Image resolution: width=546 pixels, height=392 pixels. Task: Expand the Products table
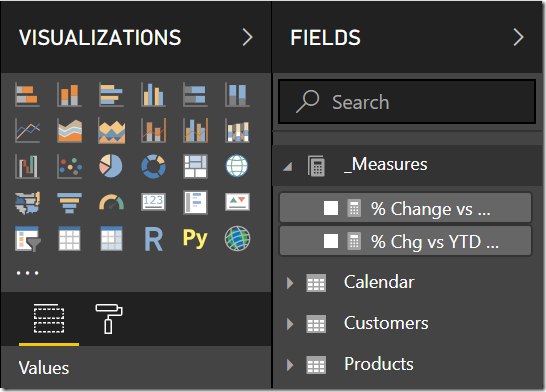290,365
